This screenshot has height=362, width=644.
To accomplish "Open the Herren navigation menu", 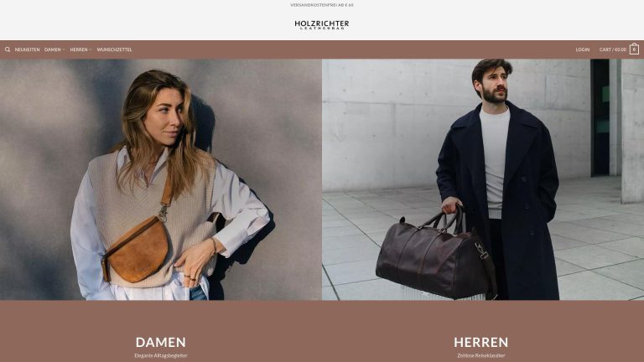I will click(79, 49).
